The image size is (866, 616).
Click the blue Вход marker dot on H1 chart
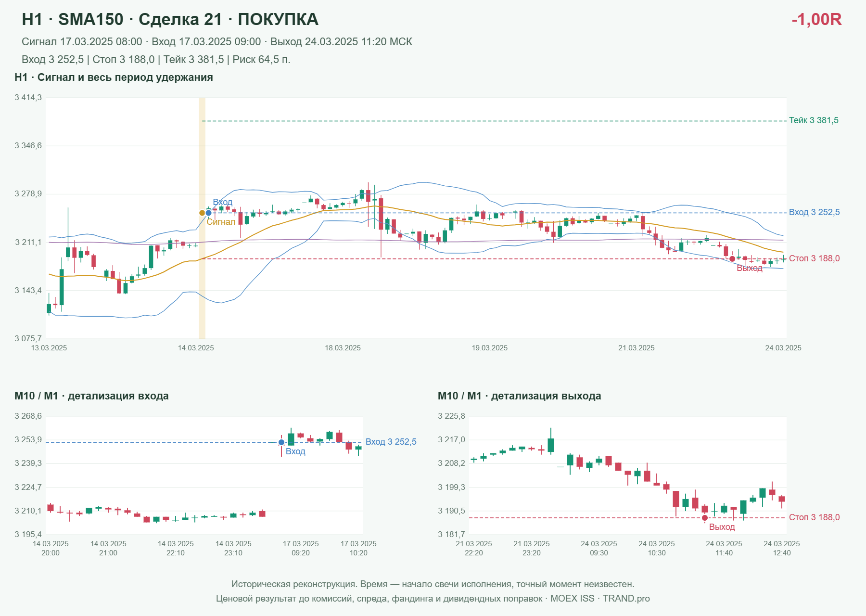click(x=209, y=213)
